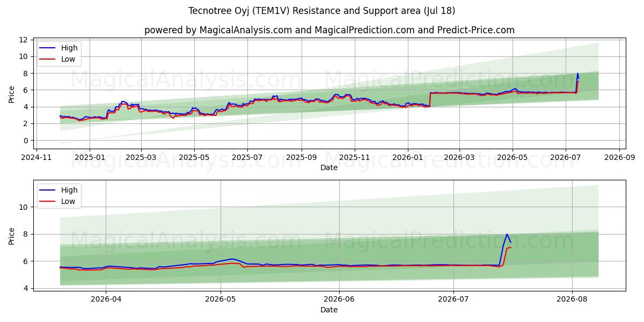Click the '2026-05' x-axis label in the top chart
This screenshot has width=644, height=322.
(513, 158)
